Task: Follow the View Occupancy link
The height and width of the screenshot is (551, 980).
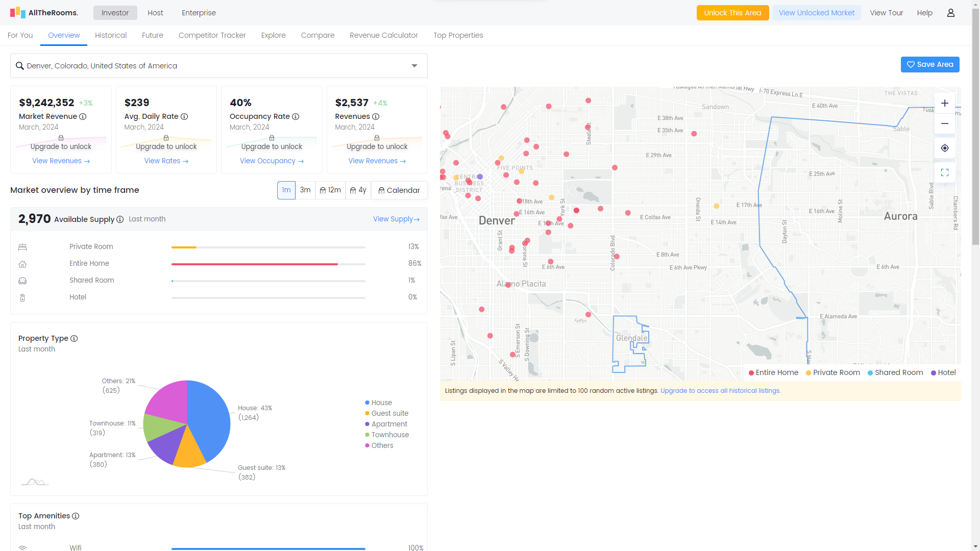Action: point(272,161)
